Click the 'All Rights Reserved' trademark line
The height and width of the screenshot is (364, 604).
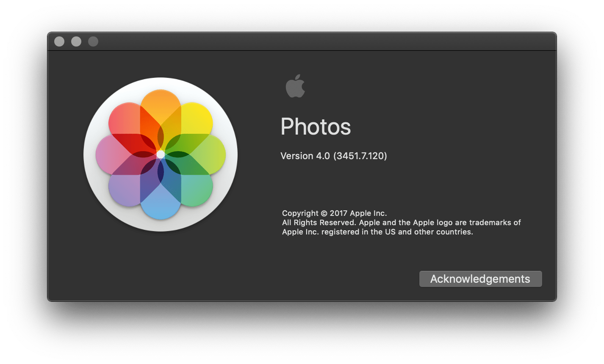point(402,223)
